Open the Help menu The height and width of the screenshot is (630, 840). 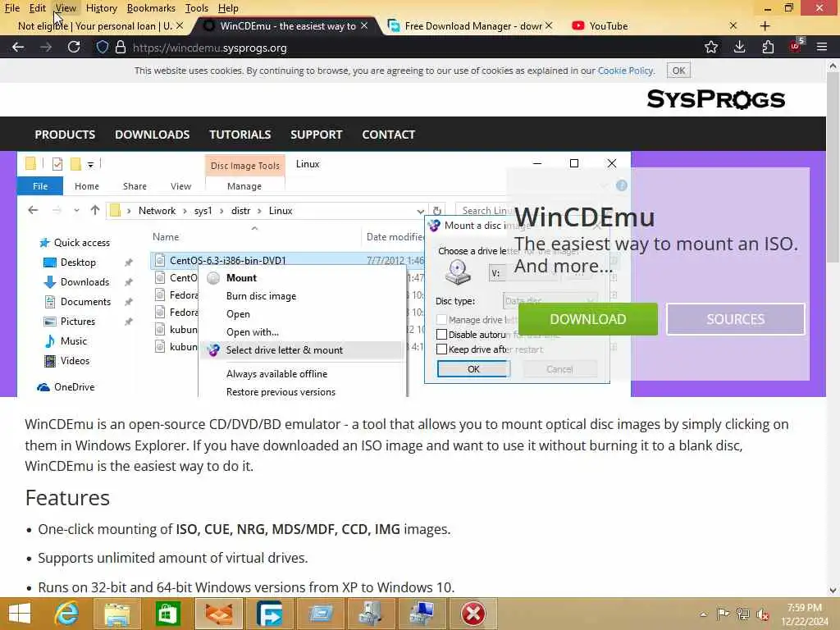pos(228,8)
